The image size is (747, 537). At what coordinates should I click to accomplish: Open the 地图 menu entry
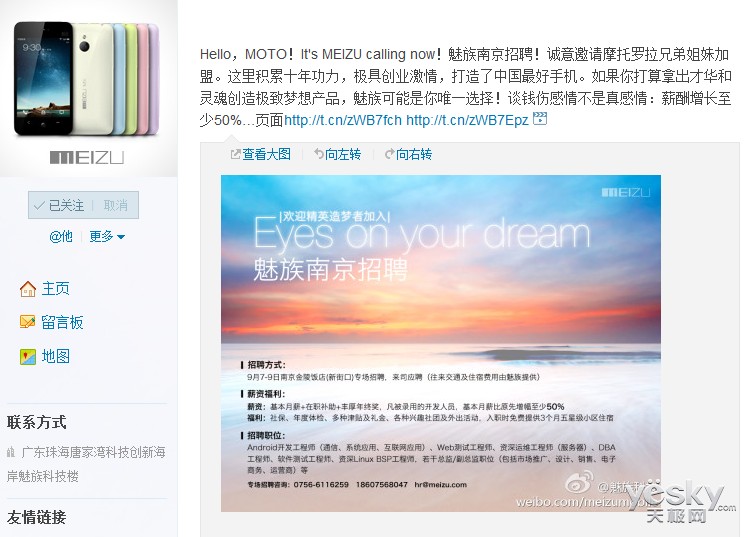tap(56, 356)
